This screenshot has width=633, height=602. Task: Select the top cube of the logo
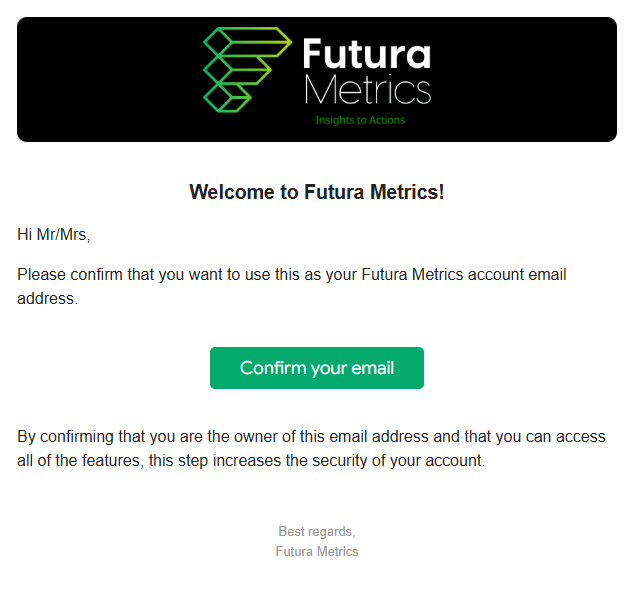tap(218, 42)
